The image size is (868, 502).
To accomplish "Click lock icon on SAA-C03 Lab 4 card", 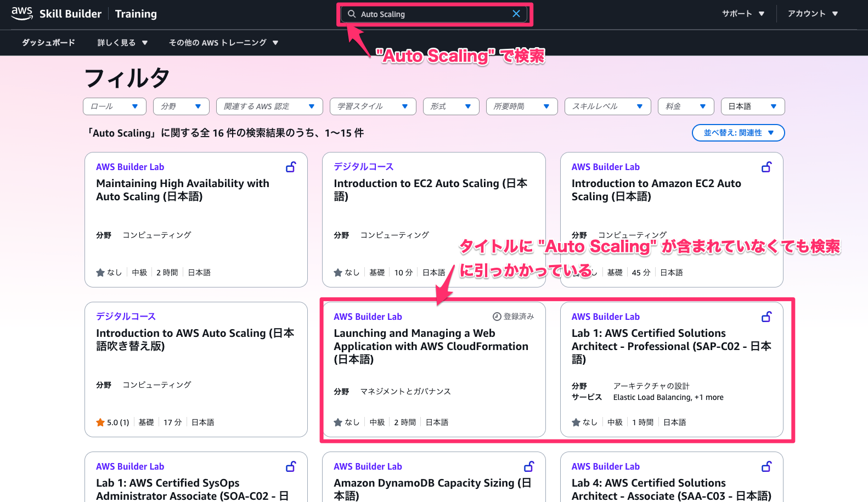I will click(x=767, y=466).
